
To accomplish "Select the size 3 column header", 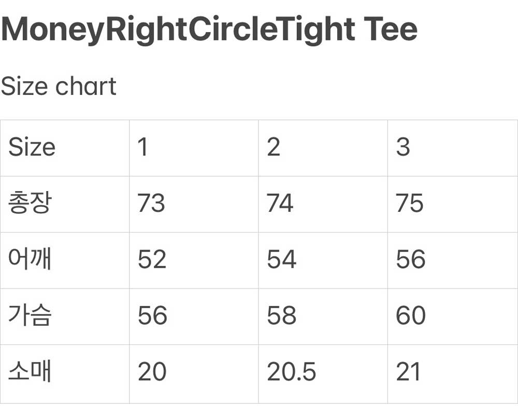I will click(x=403, y=147).
